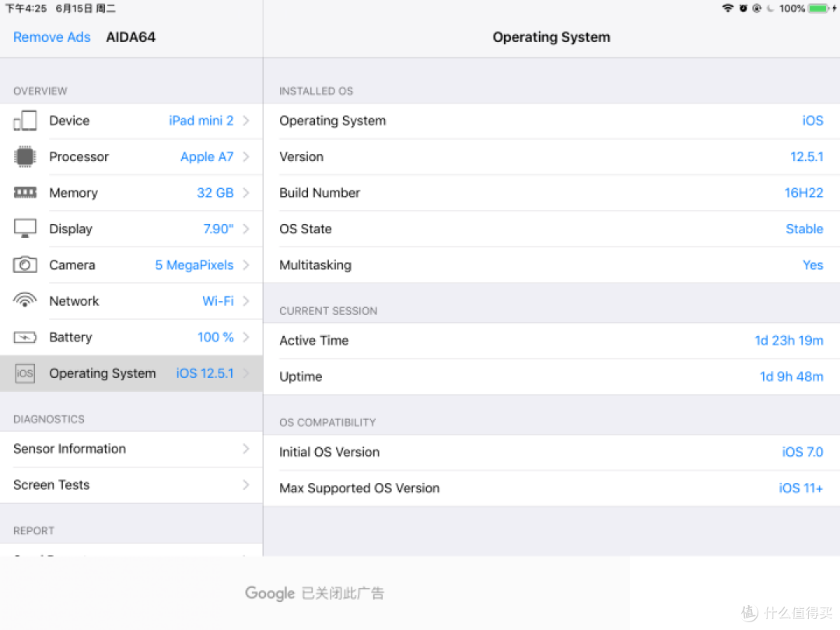
Task: Tap the status bar time display
Action: (x=26, y=9)
